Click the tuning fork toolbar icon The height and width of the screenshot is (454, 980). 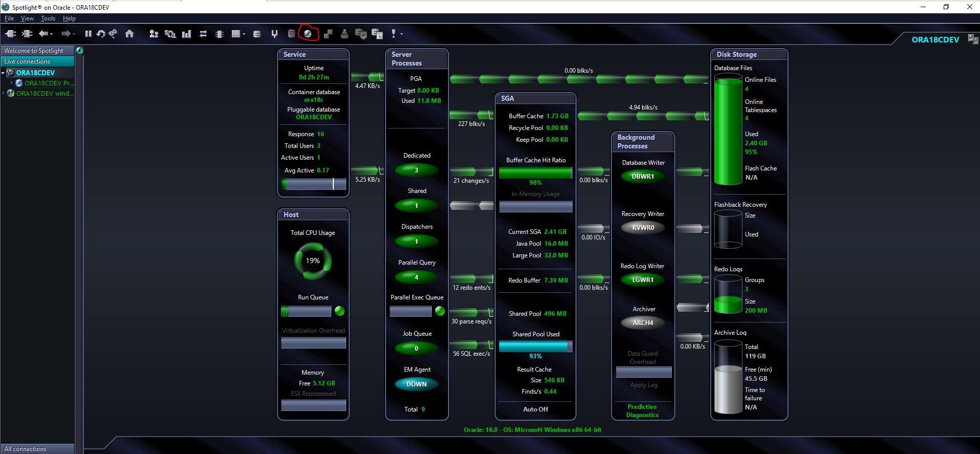(274, 34)
